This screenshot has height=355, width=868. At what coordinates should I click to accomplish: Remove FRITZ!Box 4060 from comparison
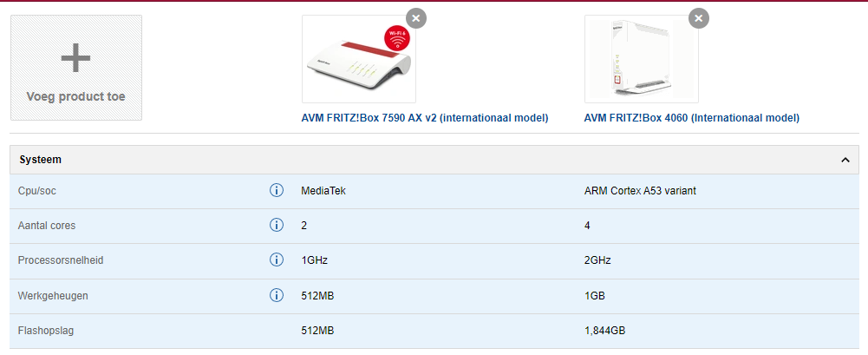[699, 18]
